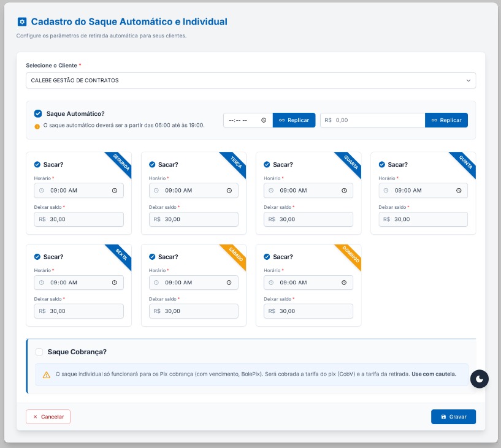Open time picker clock icon in Segunda card

(x=115, y=191)
